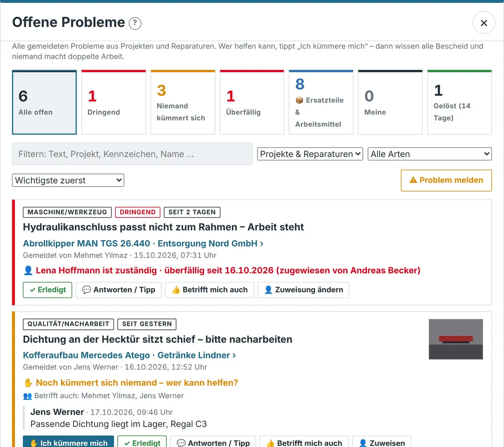
Task: Click the 'QUALITÄT/NACHARBEIT' category badge
Action: [68, 324]
